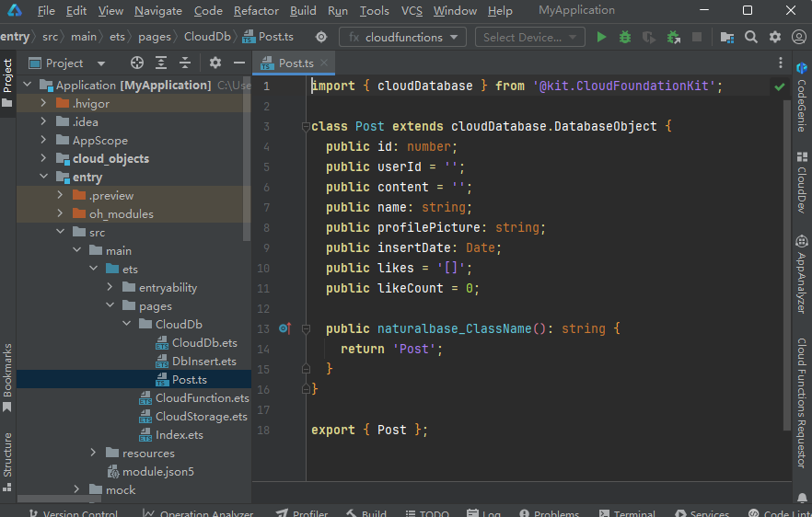Open Search Everywhere magnifier icon
This screenshot has width=812, height=517.
coord(751,38)
